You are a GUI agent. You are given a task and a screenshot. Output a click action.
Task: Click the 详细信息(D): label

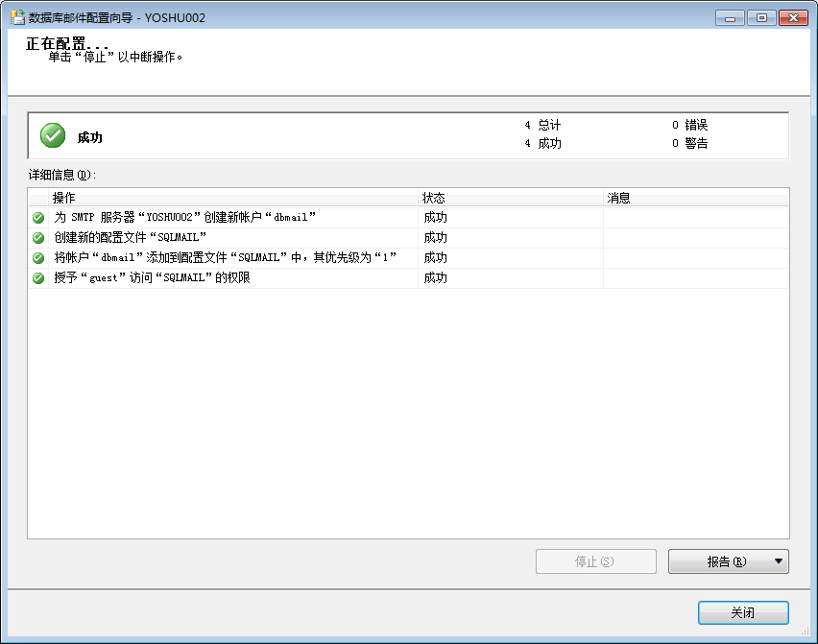(x=62, y=176)
